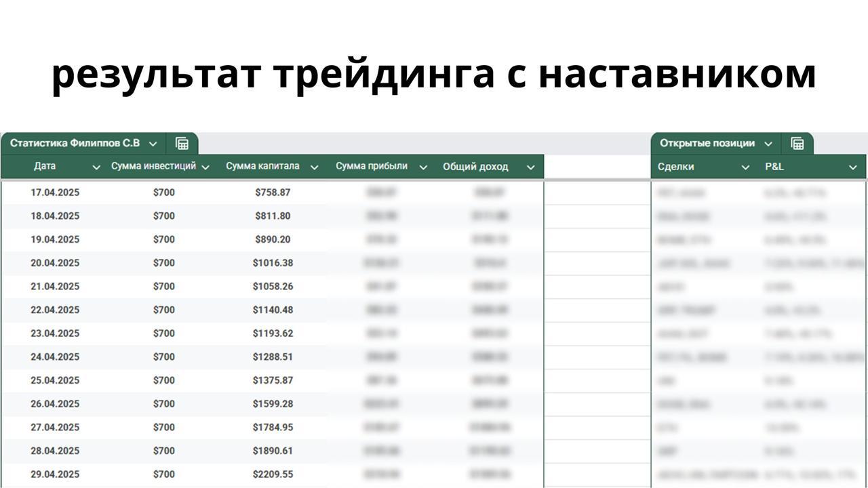868x488 pixels.
Task: Open the Дата column filter arrow
Action: tap(96, 167)
